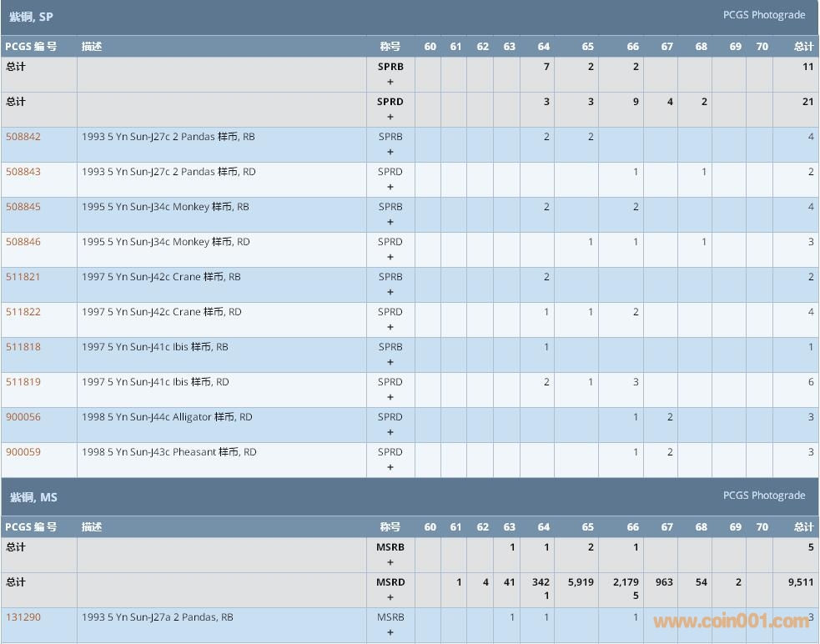
Task: Open the 900056 Alligator coin link
Action: coord(23,417)
